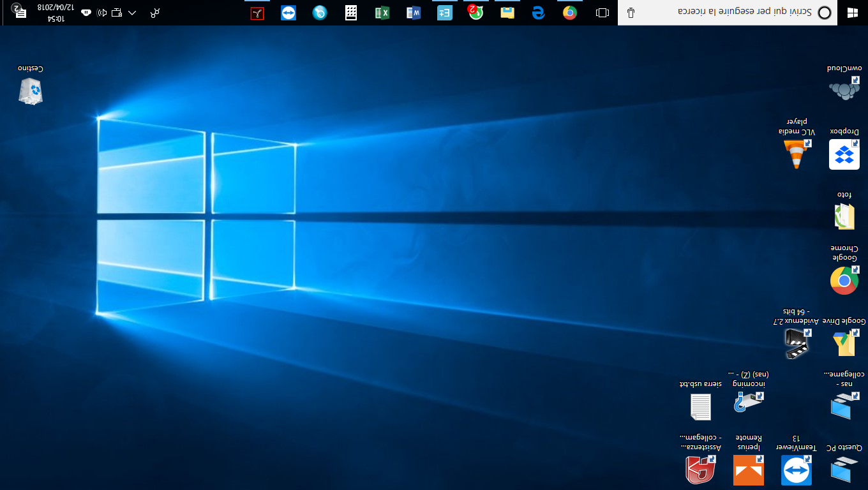This screenshot has width=868, height=490.
Task: Click the microphone icon in the search box
Action: pyautogui.click(x=631, y=13)
